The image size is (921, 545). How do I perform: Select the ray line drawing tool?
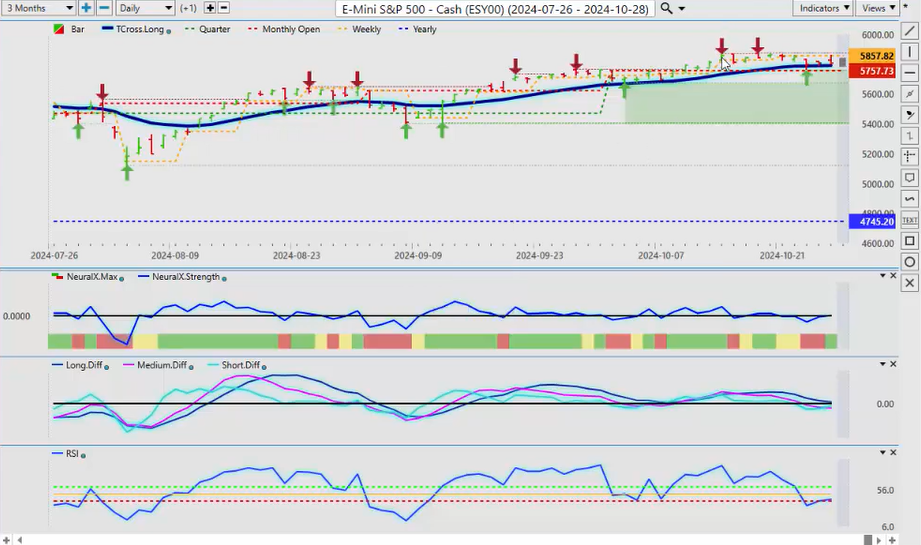[909, 94]
